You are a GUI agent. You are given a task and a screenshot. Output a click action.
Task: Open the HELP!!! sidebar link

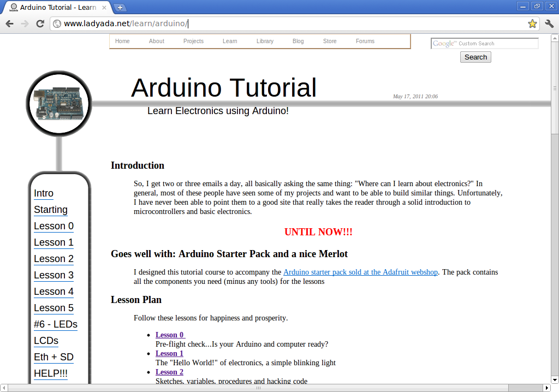(x=51, y=374)
